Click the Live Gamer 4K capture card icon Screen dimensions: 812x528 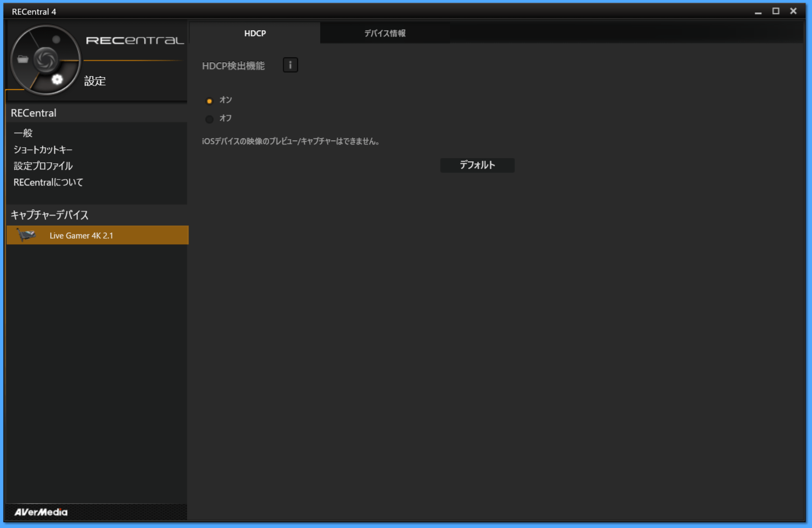click(26, 235)
